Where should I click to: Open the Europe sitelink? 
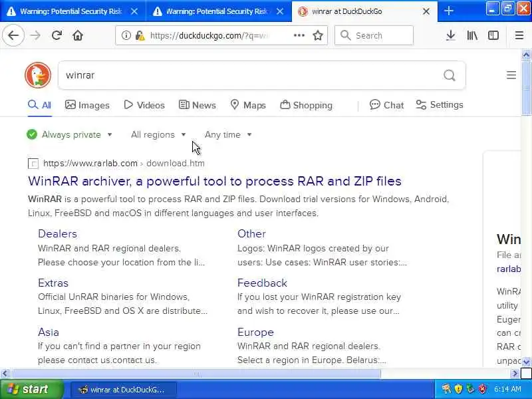coord(255,332)
